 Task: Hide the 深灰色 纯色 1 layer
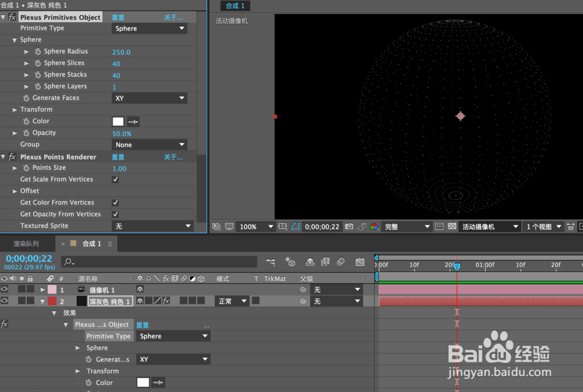pyautogui.click(x=5, y=301)
